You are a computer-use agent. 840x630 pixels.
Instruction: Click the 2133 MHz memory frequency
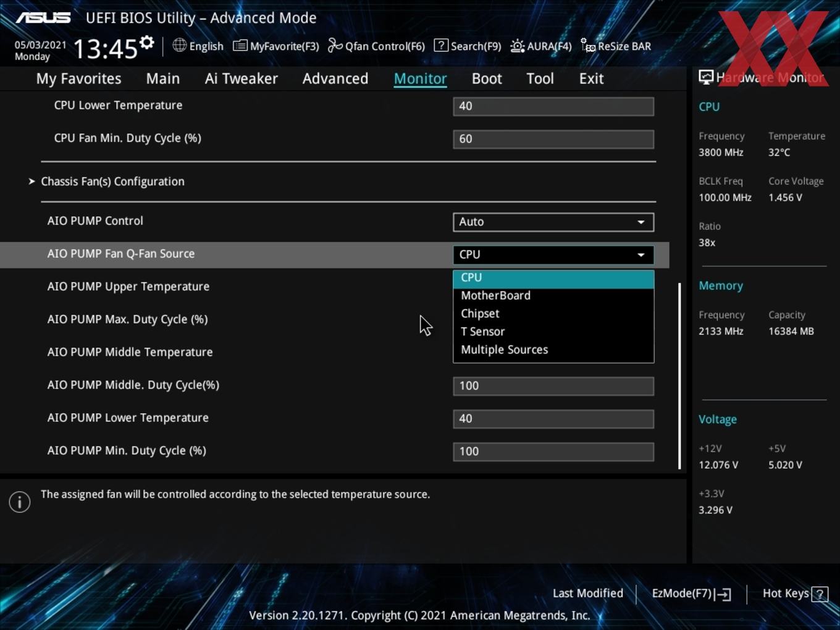tap(721, 332)
